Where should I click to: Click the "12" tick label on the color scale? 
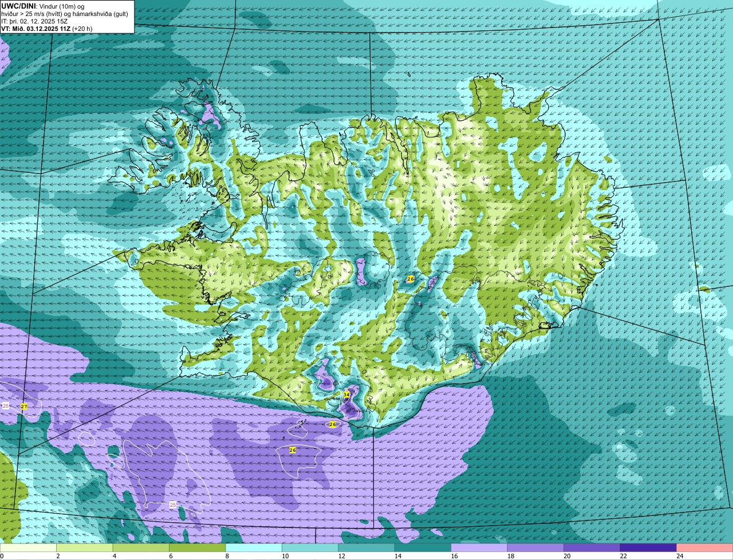pos(341,556)
